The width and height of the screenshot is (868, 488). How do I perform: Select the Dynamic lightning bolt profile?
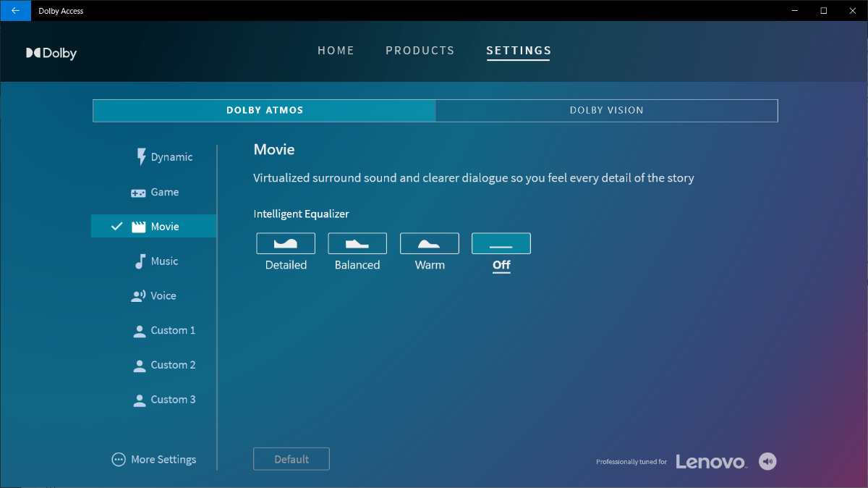(x=142, y=157)
